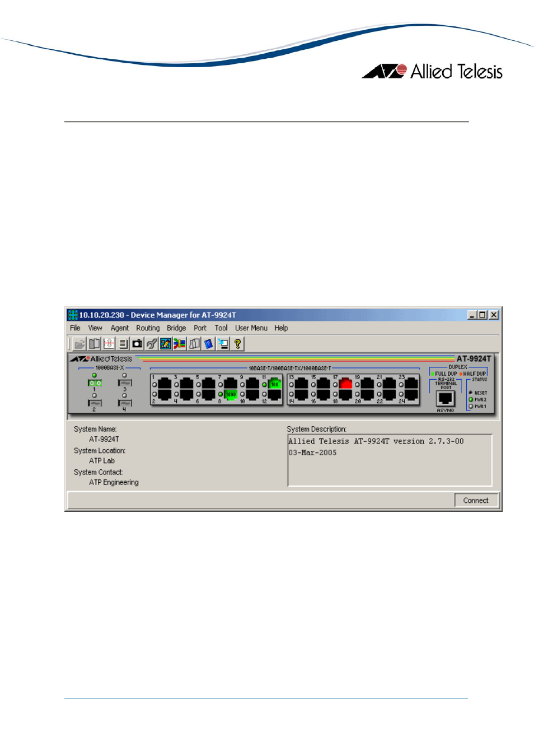Click the Connect button
Image resolution: width=534 pixels, height=756 pixels.
tap(476, 501)
